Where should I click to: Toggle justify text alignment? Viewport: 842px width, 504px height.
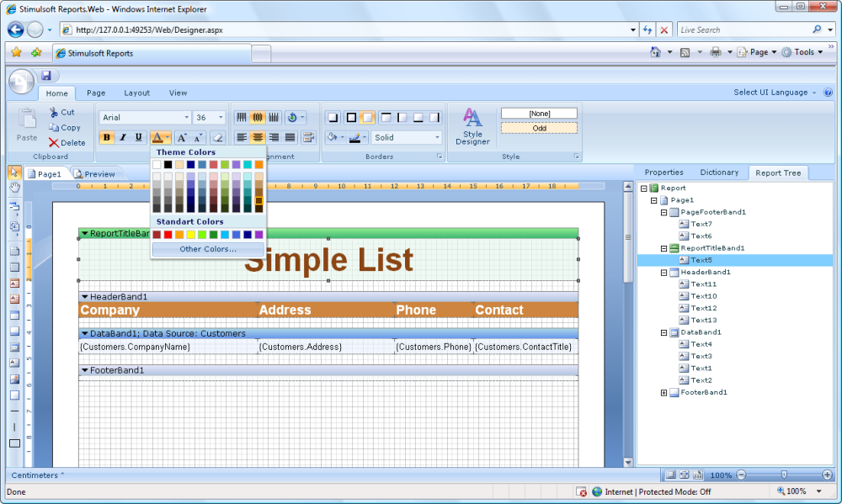point(290,137)
